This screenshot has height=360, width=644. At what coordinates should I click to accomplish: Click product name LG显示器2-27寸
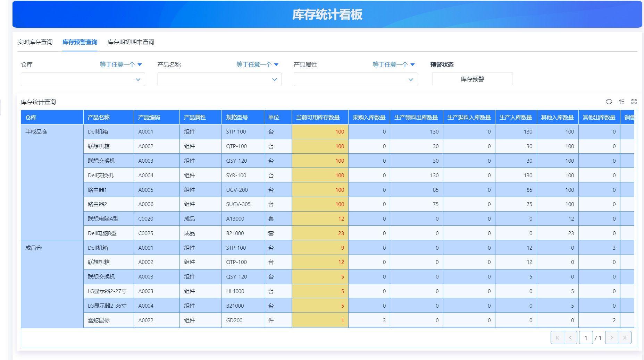coord(107,291)
